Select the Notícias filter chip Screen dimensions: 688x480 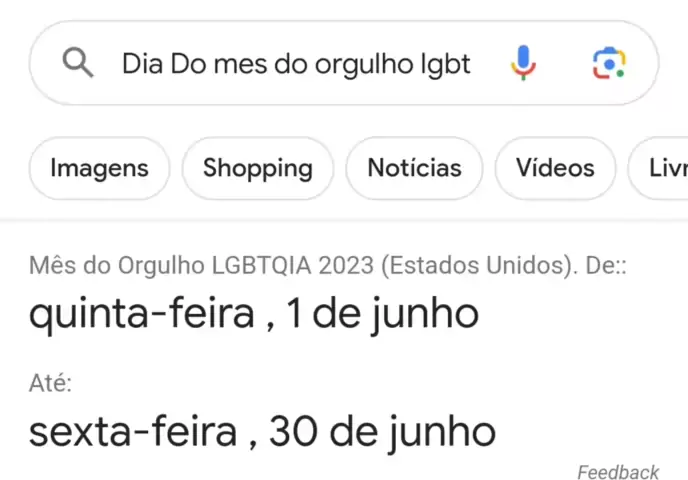pyautogui.click(x=414, y=168)
